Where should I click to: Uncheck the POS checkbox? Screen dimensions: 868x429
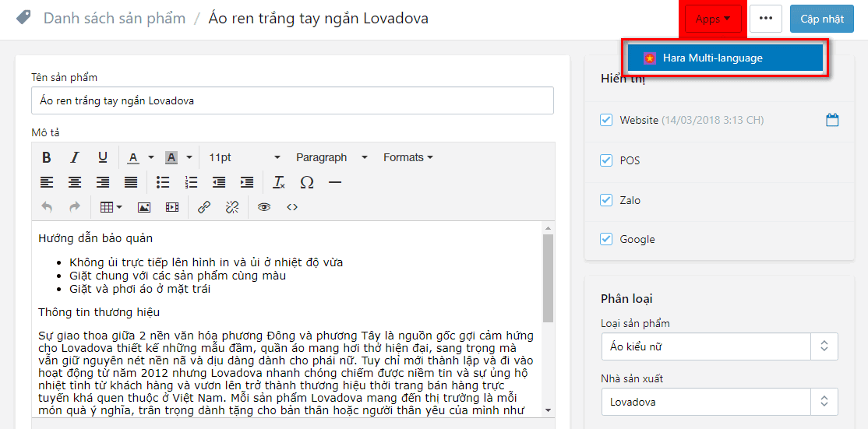point(606,160)
